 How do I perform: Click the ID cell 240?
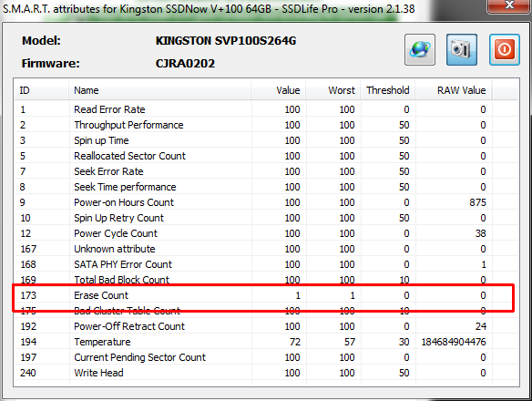28,373
